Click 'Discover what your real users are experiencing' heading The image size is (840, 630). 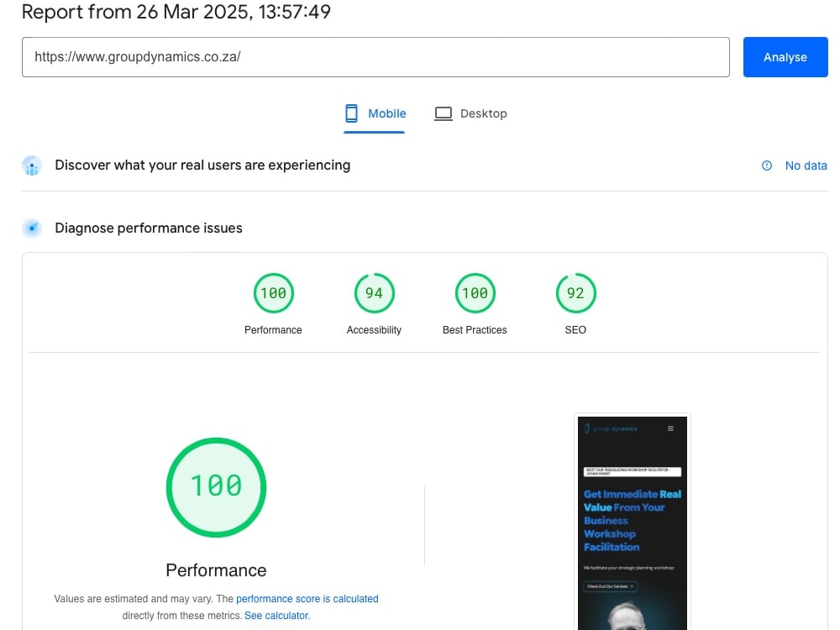point(202,165)
